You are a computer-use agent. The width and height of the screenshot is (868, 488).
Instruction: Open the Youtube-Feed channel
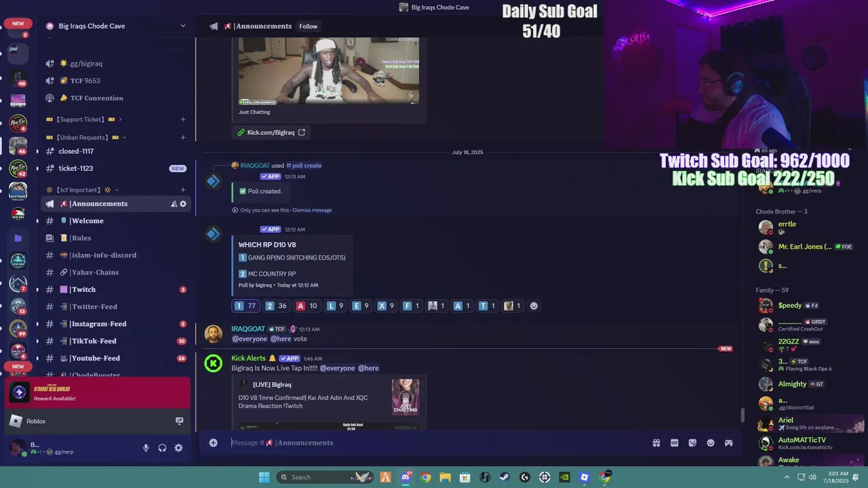(x=117, y=358)
